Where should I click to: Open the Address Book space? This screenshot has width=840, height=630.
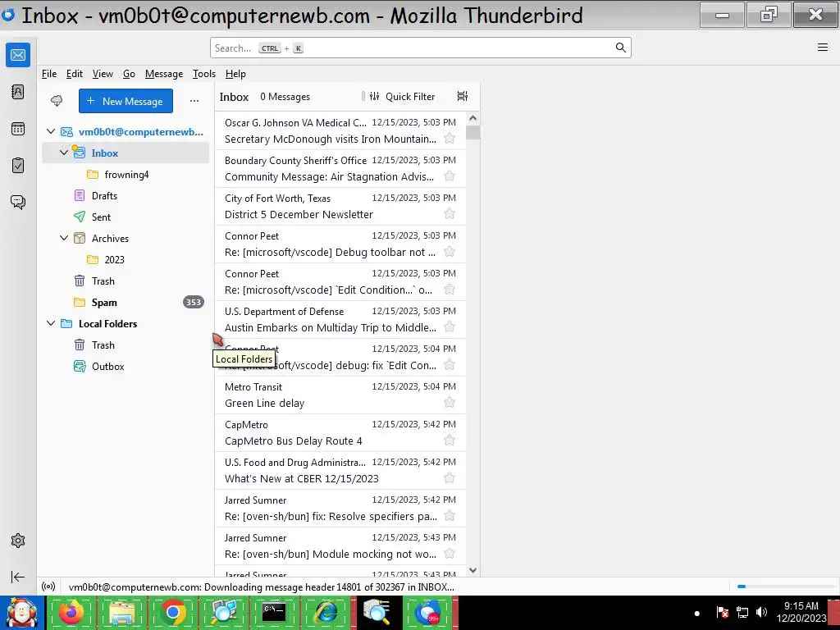point(18,92)
